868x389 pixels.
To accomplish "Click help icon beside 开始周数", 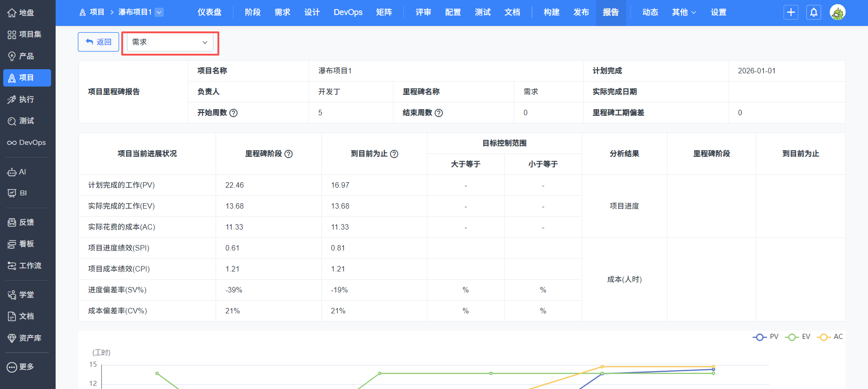I will coord(233,113).
